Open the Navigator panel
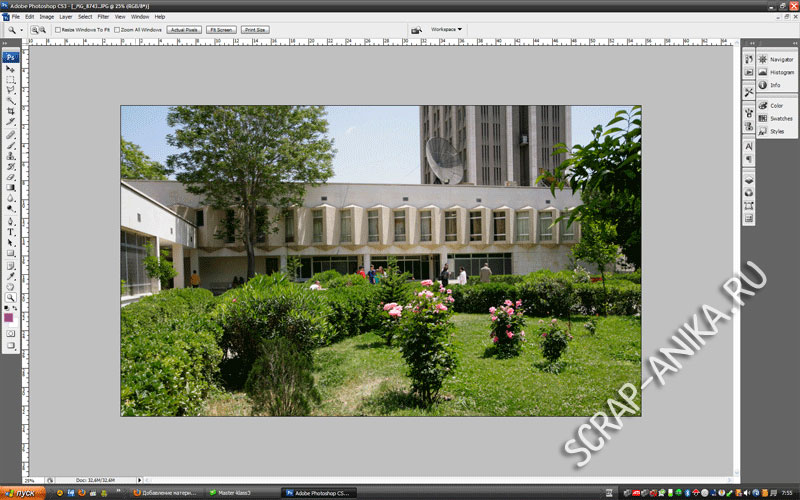This screenshot has height=500, width=800. click(x=781, y=60)
